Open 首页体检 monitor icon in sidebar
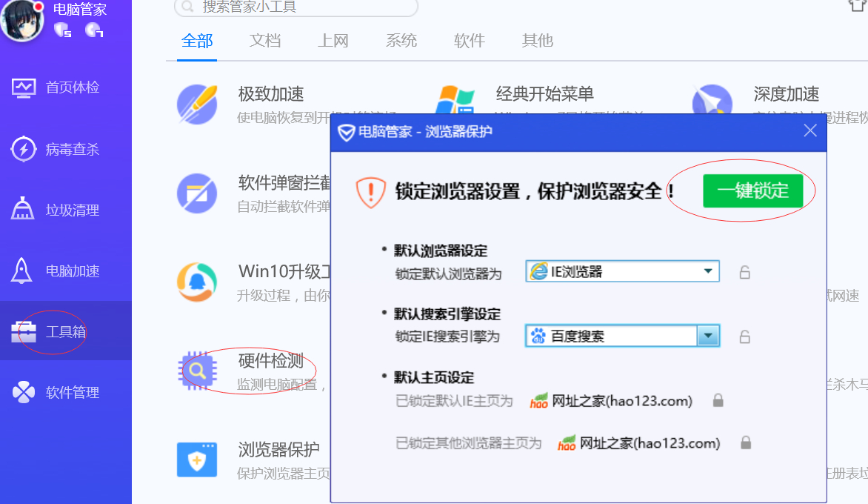Viewport: 868px width, 504px height. point(23,87)
